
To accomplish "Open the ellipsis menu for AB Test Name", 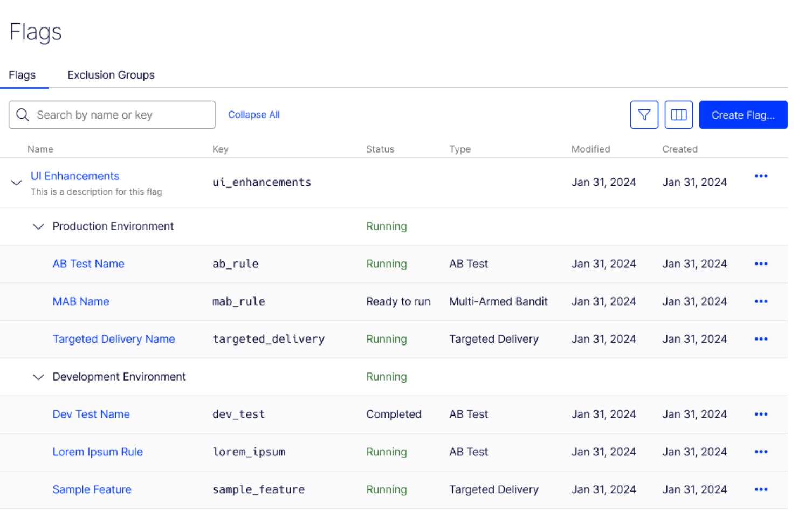I will [x=761, y=264].
